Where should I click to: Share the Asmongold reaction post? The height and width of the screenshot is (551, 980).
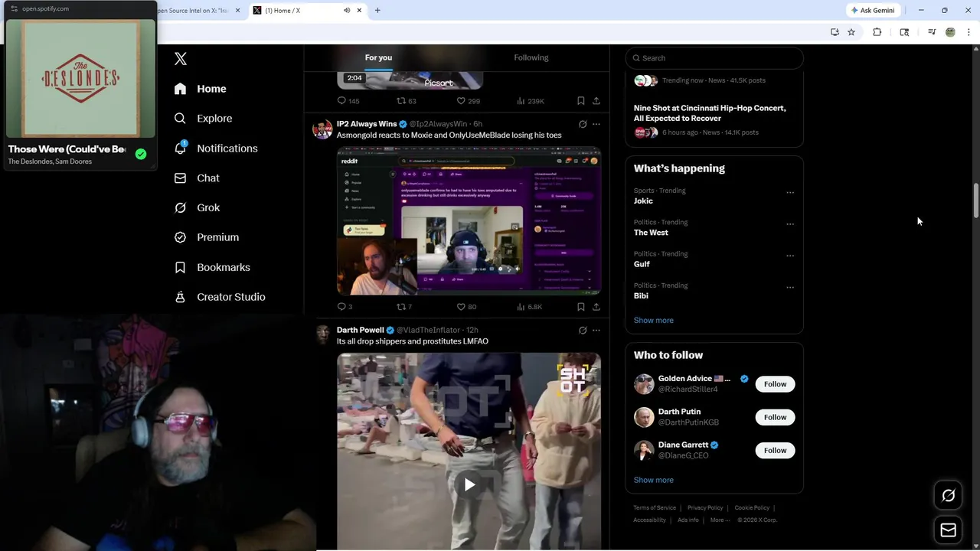click(596, 307)
